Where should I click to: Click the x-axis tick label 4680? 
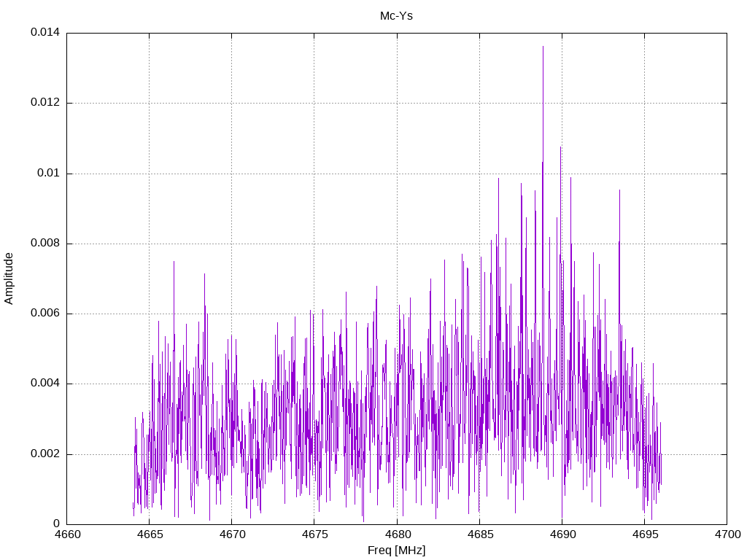pyautogui.click(x=398, y=534)
